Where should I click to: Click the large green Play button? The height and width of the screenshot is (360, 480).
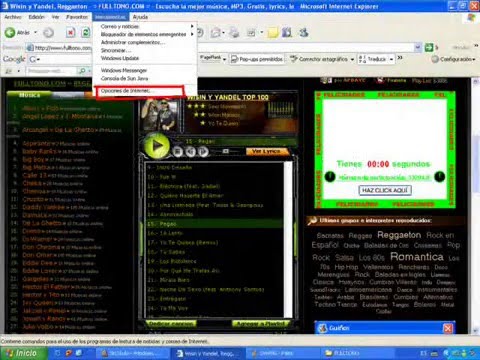coord(156,145)
